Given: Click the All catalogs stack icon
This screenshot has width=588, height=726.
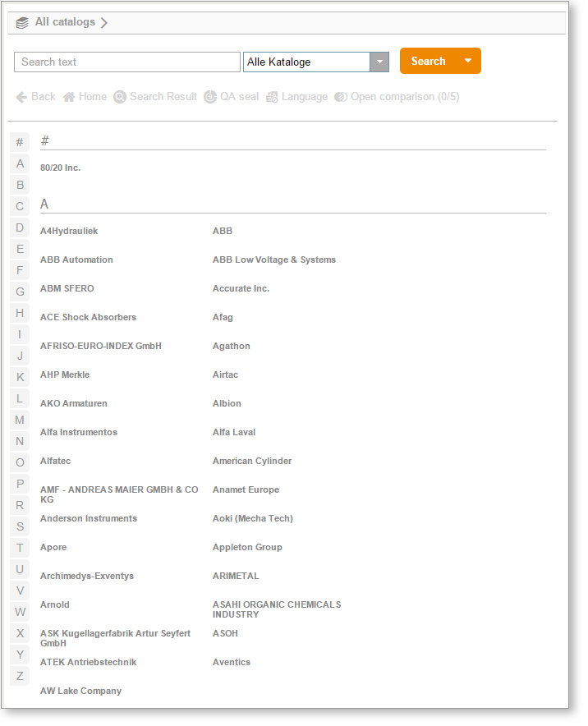Looking at the screenshot, I should click(x=21, y=23).
